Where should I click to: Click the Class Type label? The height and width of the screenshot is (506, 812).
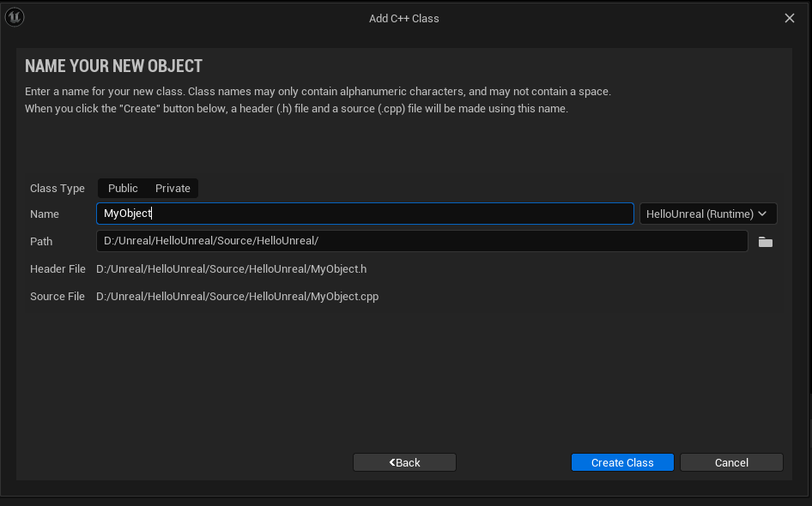[x=58, y=189]
